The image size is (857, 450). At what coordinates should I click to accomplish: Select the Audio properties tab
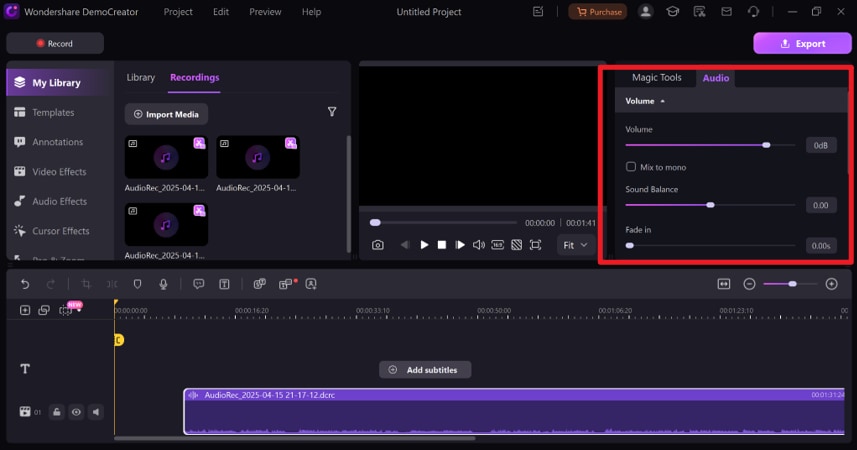[x=715, y=78]
